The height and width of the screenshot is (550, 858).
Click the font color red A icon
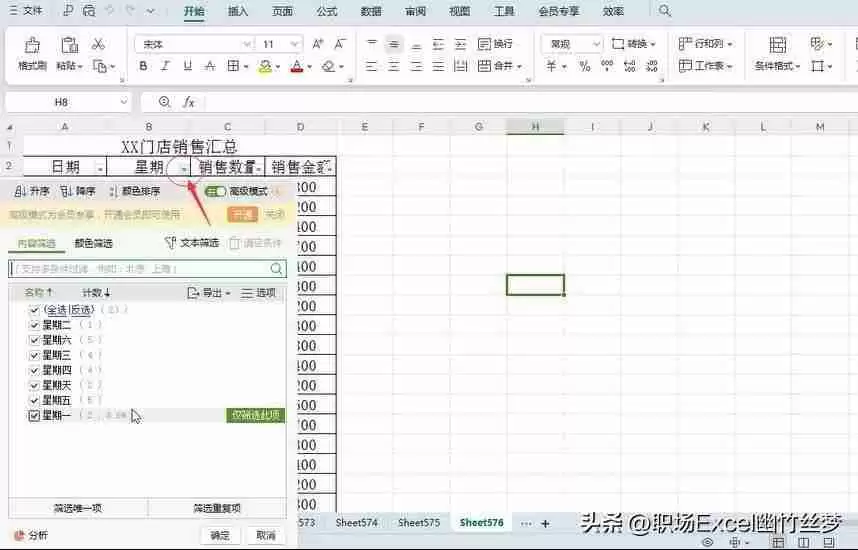coord(297,66)
